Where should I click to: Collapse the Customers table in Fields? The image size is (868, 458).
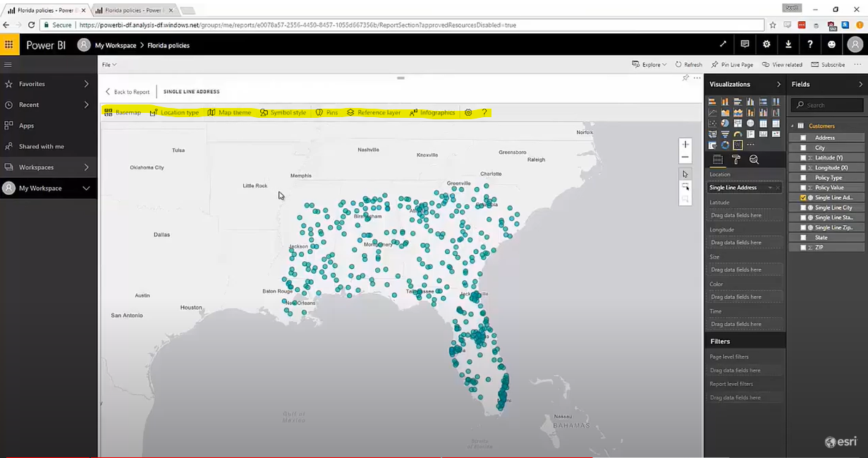coord(792,126)
